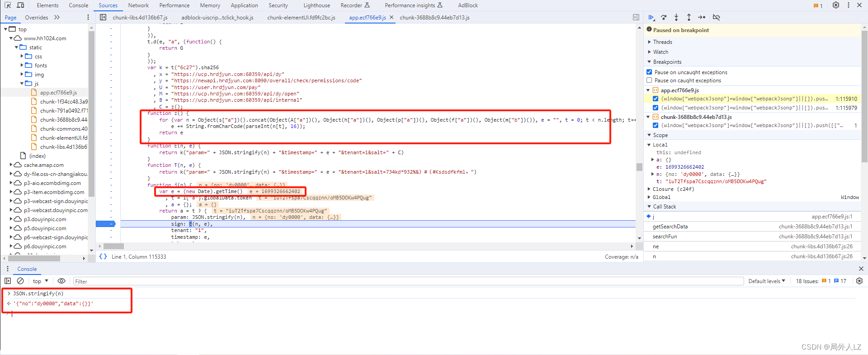
Task: Activate the inspect element picker icon
Action: click(8, 5)
